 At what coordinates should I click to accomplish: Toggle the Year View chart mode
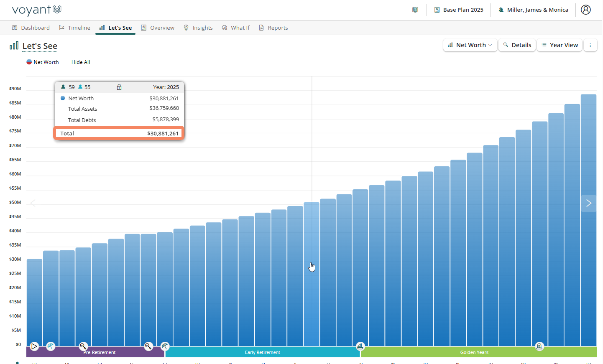tap(559, 45)
